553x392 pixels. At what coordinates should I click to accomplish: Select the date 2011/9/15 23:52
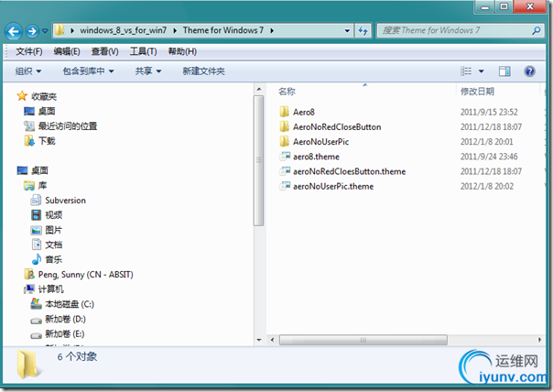click(489, 113)
